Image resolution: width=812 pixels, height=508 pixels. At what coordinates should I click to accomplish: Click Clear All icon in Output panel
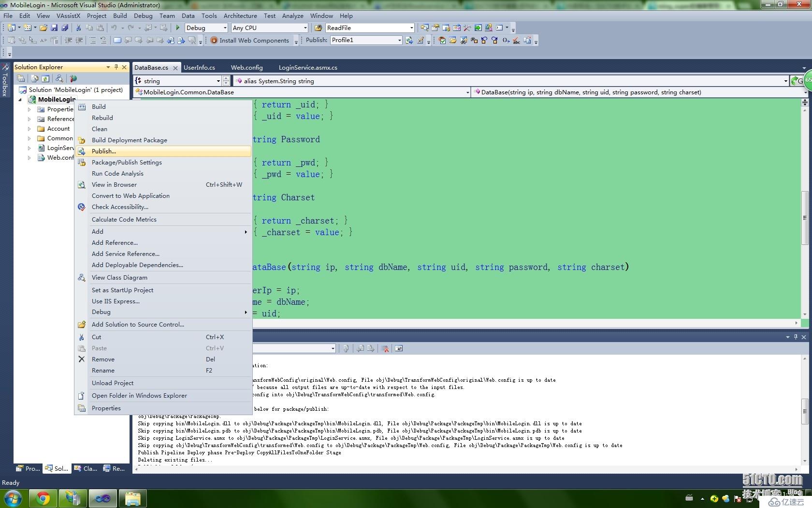(385, 348)
